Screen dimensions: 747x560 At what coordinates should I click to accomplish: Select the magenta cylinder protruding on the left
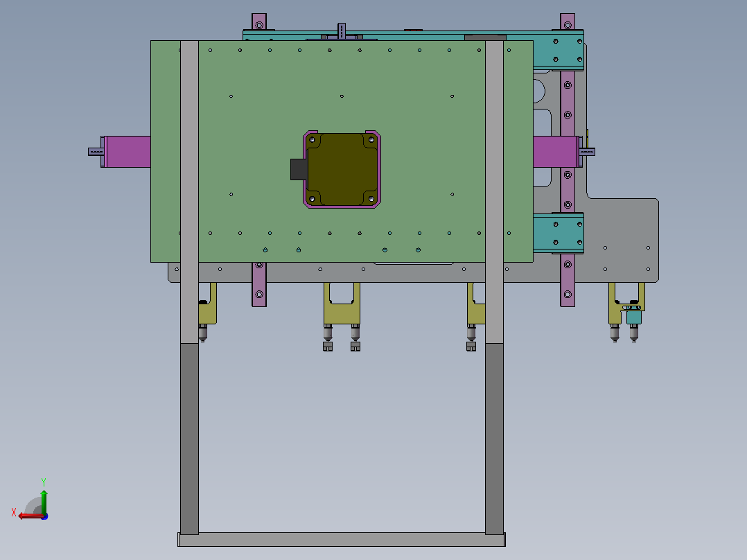point(128,152)
